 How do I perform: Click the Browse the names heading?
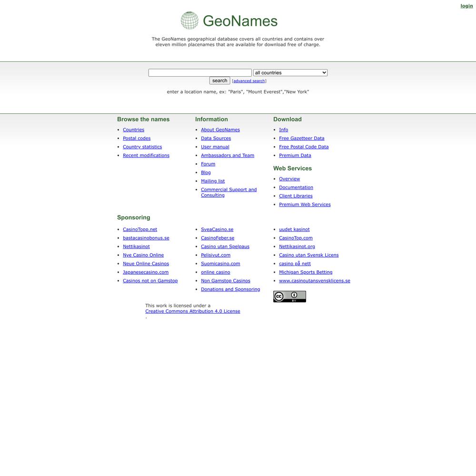(143, 119)
